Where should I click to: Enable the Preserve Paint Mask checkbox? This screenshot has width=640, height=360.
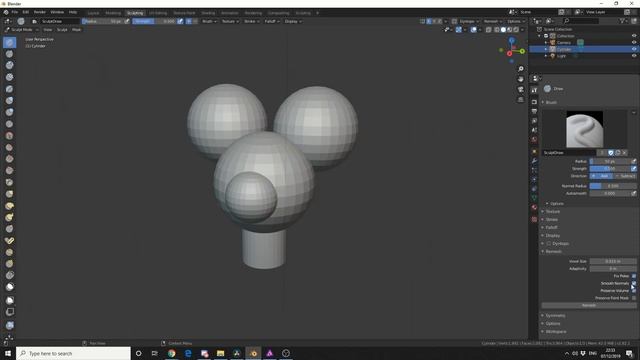coord(633,298)
